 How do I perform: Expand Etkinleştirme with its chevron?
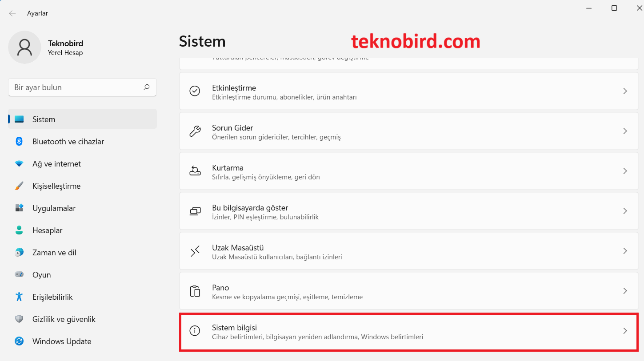coord(625,91)
